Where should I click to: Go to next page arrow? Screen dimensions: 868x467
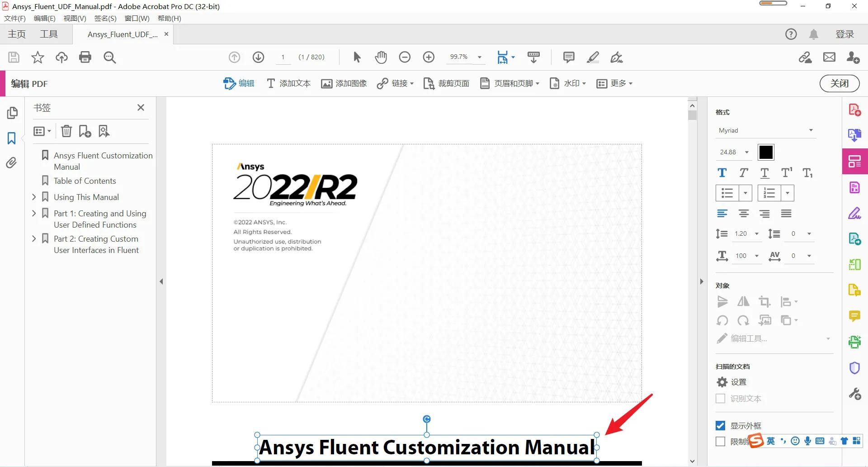(258, 57)
